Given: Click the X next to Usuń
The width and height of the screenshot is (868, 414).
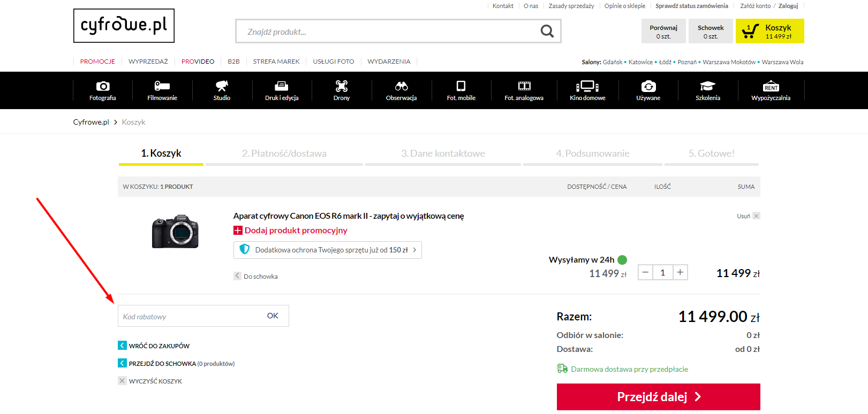Looking at the screenshot, I should (756, 216).
